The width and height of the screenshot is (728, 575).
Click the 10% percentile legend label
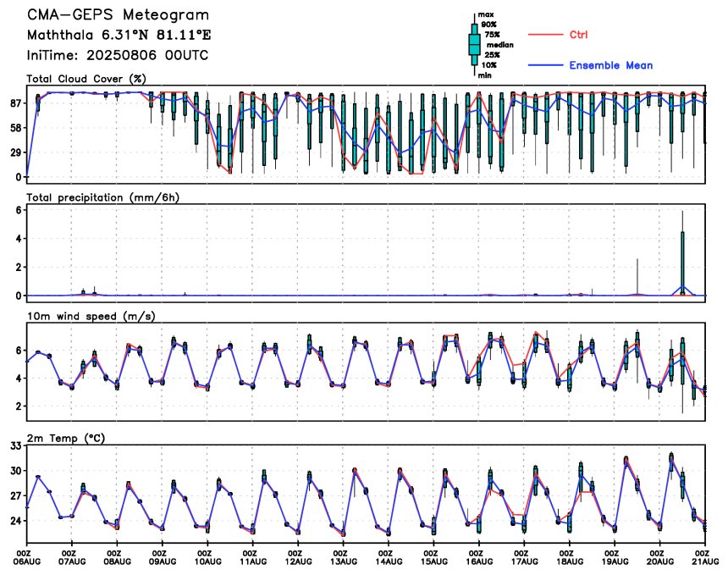(x=488, y=65)
